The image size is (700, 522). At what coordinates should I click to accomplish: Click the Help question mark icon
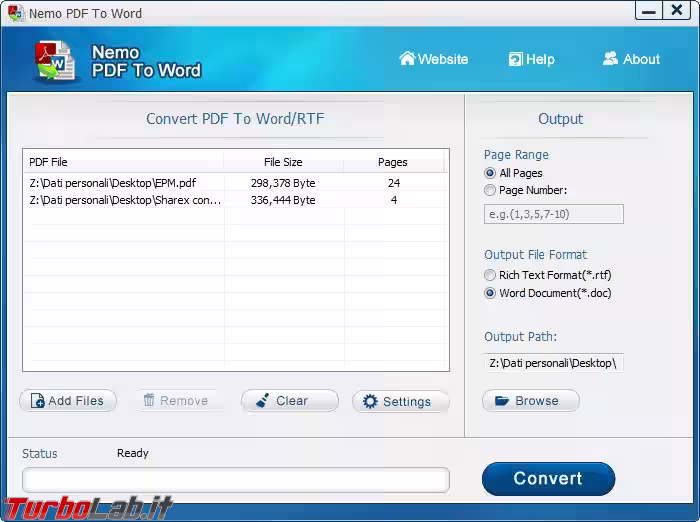pyautogui.click(x=515, y=59)
